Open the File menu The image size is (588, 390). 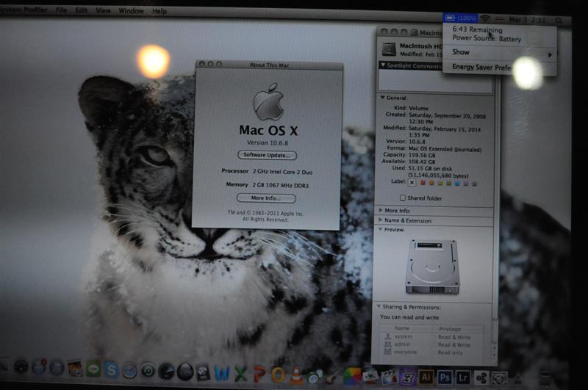click(61, 10)
